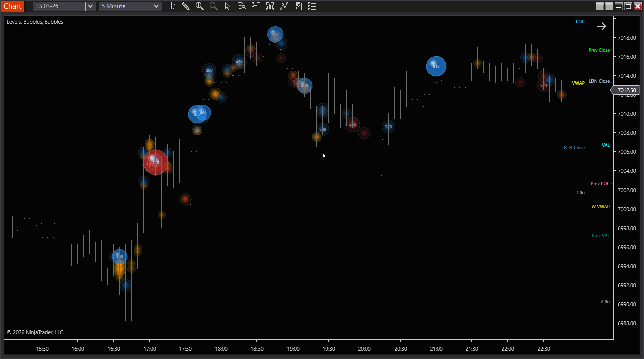Open the chart style bars icon
The image size is (644, 359).
(171, 6)
